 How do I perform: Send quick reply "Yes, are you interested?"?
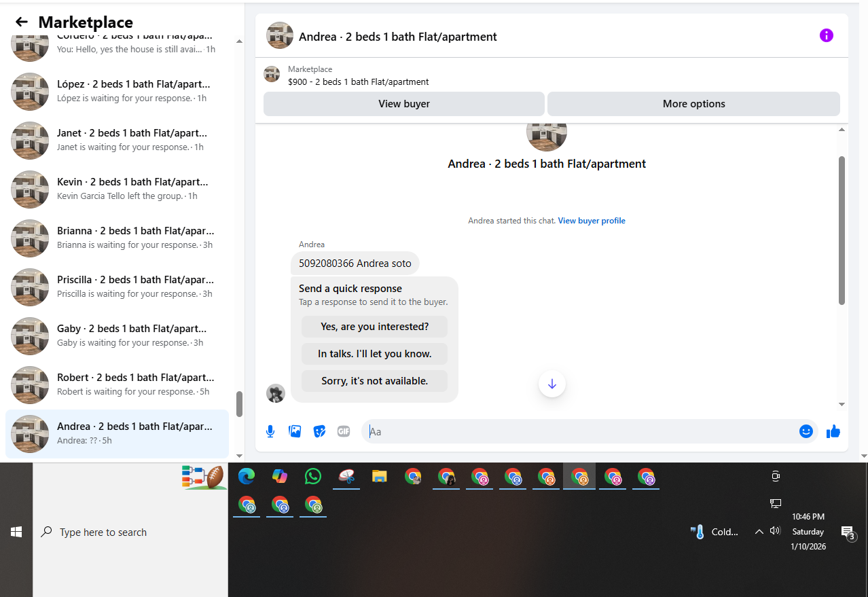point(374,327)
